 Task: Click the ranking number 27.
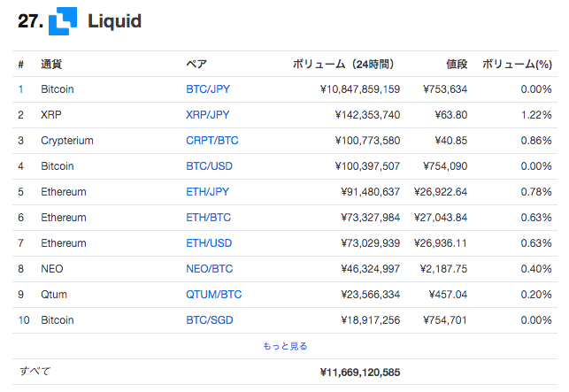pos(30,21)
